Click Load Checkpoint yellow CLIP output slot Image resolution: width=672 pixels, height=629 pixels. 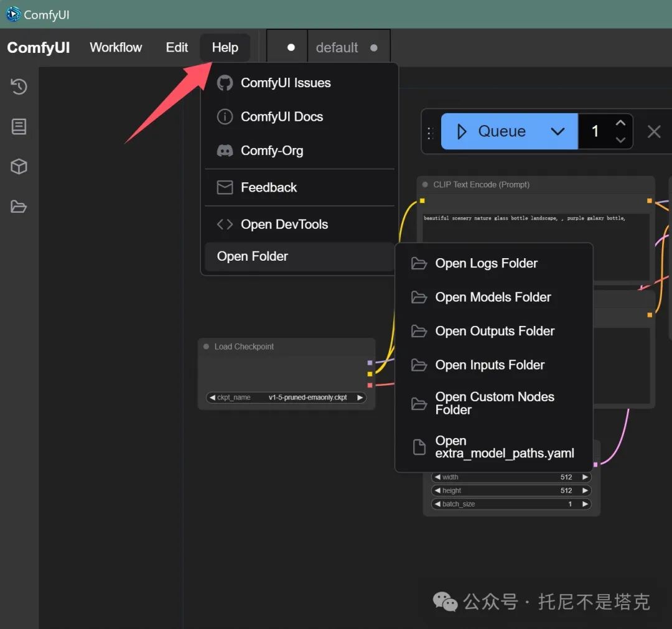click(370, 374)
